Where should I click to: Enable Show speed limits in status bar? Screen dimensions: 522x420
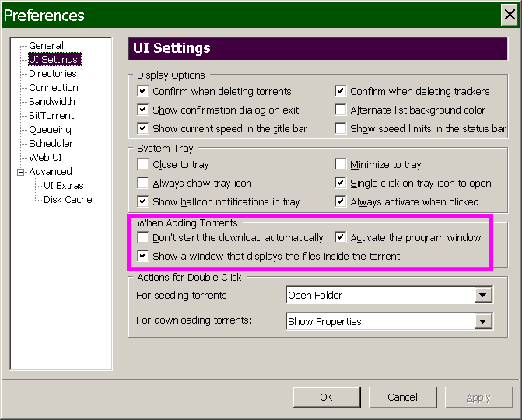click(341, 129)
